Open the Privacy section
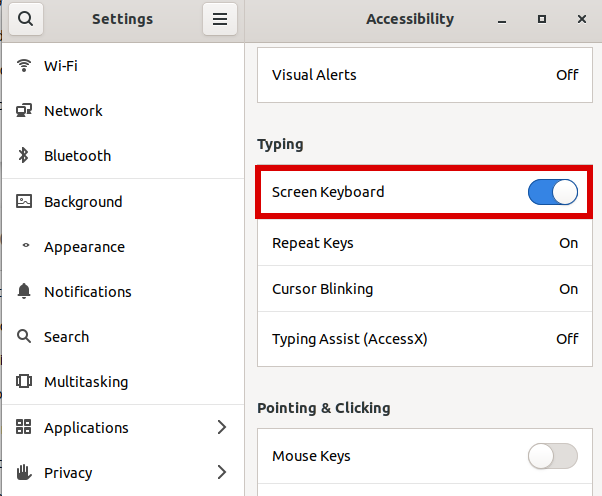 [x=123, y=472]
